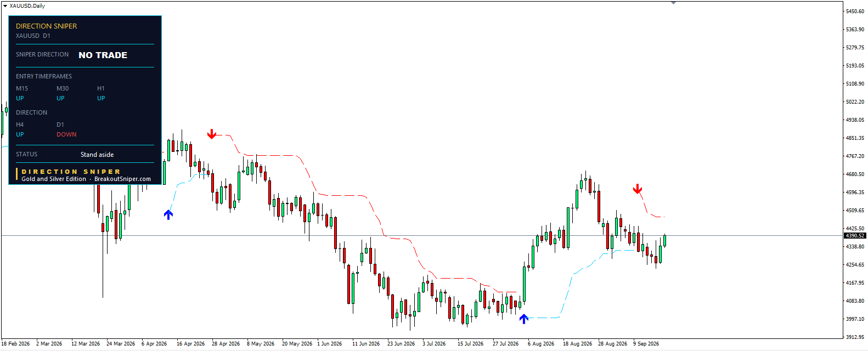Screen dimensions: 868x351
Task: Click the Stand aside status text
Action: [x=97, y=155]
